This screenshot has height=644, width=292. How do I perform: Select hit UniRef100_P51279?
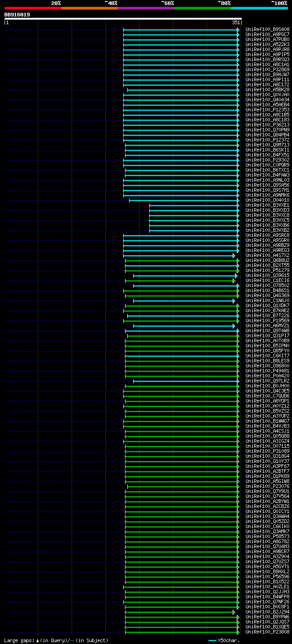click(267, 271)
